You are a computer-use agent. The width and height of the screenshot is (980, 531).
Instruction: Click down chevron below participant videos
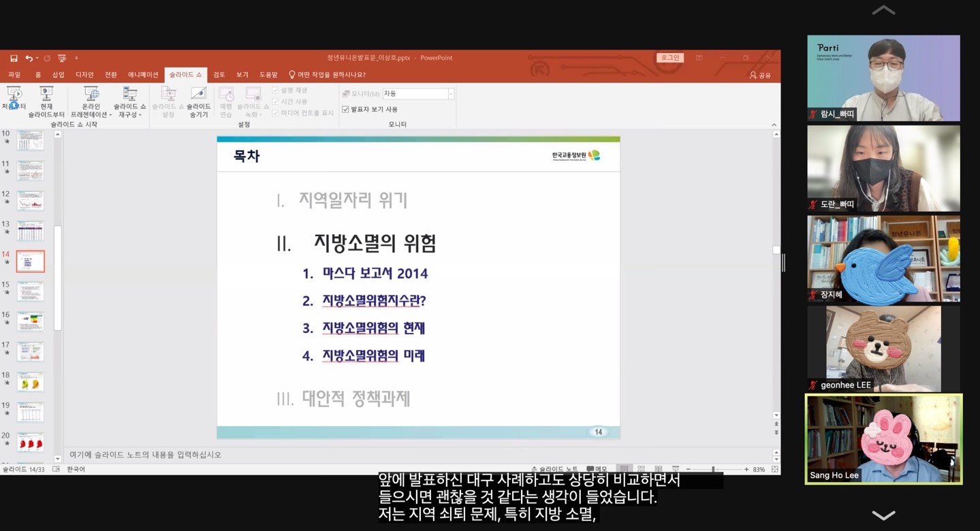[x=883, y=515]
